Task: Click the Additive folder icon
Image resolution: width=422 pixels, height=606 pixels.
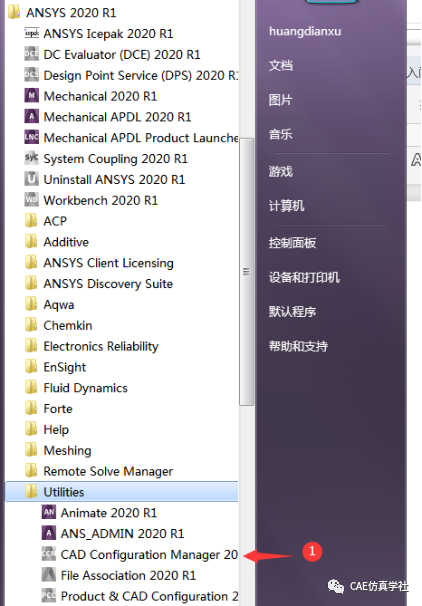Action: 31,242
